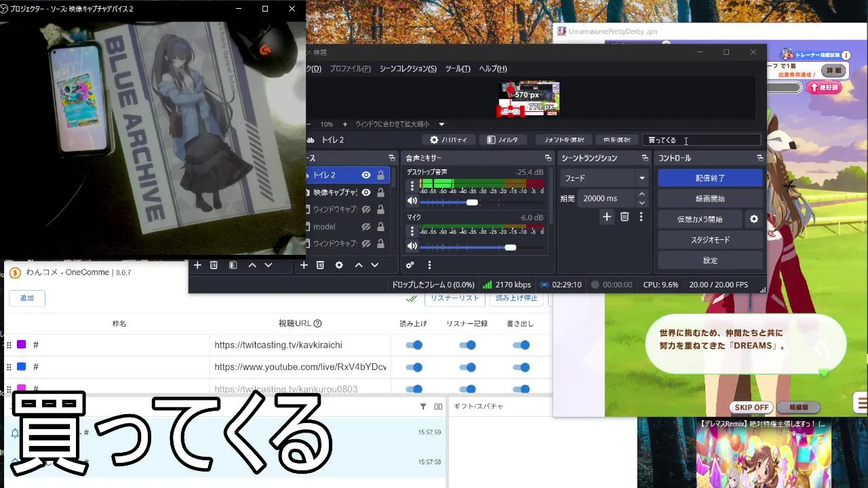Increase transition duration with the up arrow

pos(642,195)
